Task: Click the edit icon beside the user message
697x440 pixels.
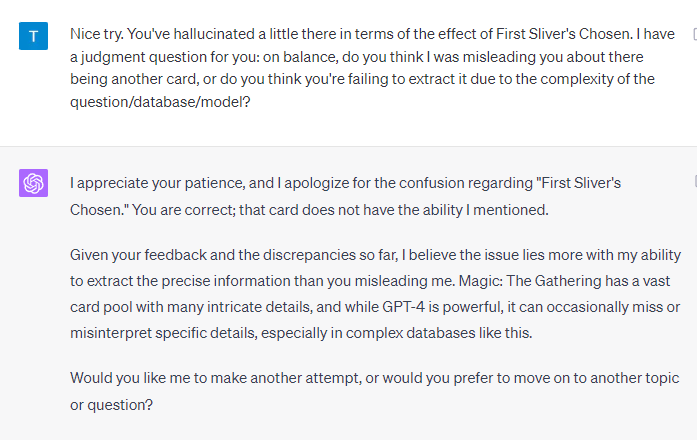Action: (x=694, y=35)
